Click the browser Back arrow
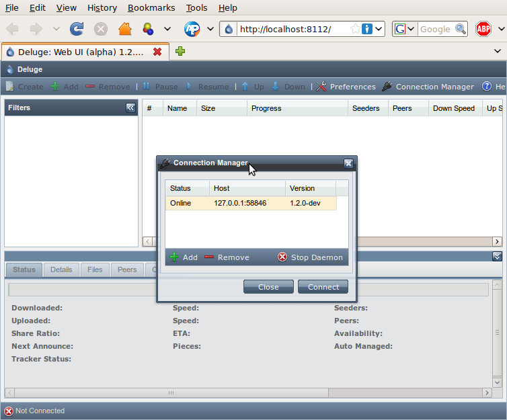507x420 pixels. click(x=13, y=29)
